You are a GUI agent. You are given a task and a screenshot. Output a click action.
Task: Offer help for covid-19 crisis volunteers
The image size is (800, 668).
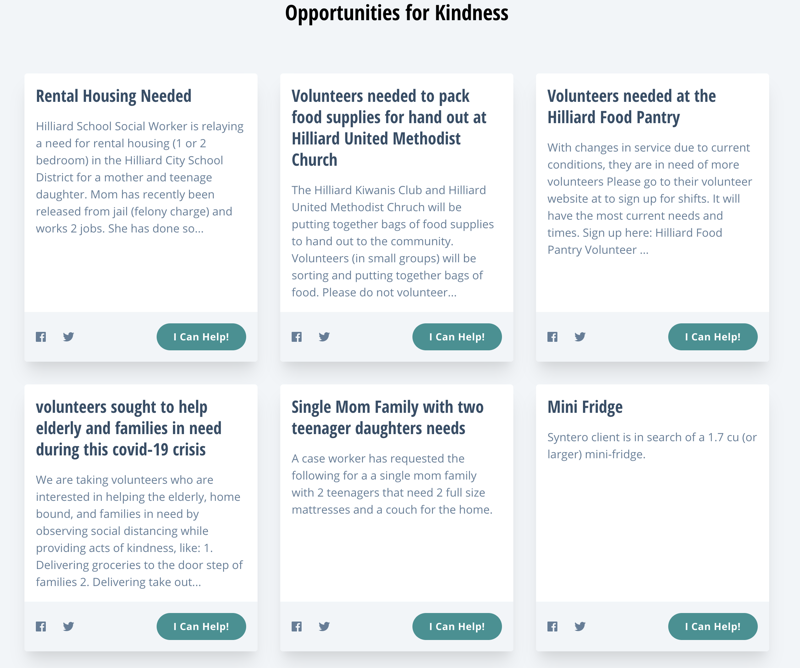point(201,626)
